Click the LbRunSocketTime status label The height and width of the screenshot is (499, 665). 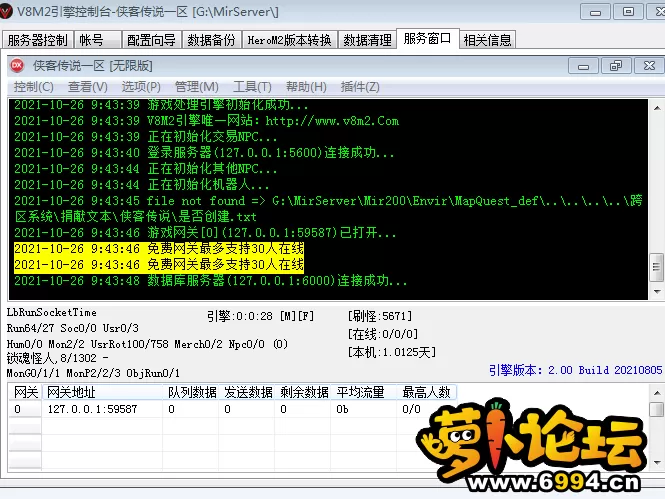[x=52, y=312]
